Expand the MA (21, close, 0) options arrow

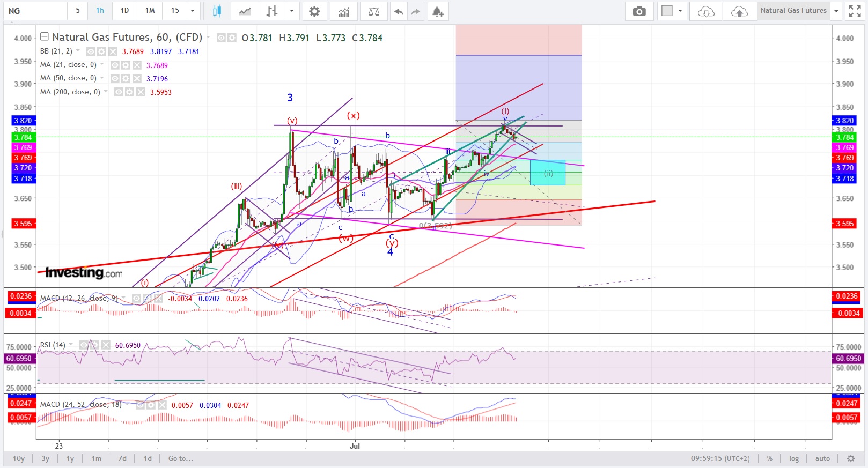[x=102, y=64]
